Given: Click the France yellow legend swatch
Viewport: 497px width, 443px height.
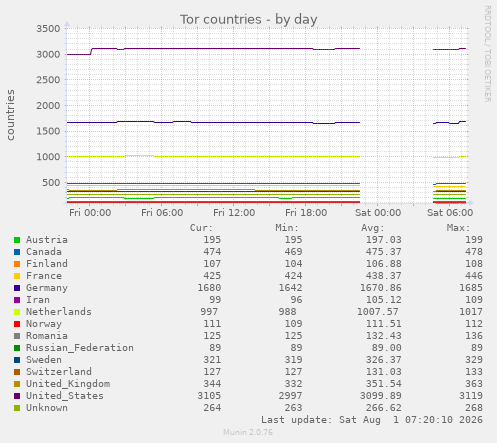Looking at the screenshot, I should 17,276.
